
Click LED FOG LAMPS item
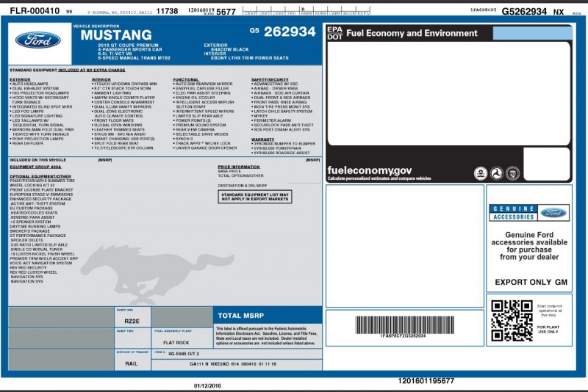point(28,111)
